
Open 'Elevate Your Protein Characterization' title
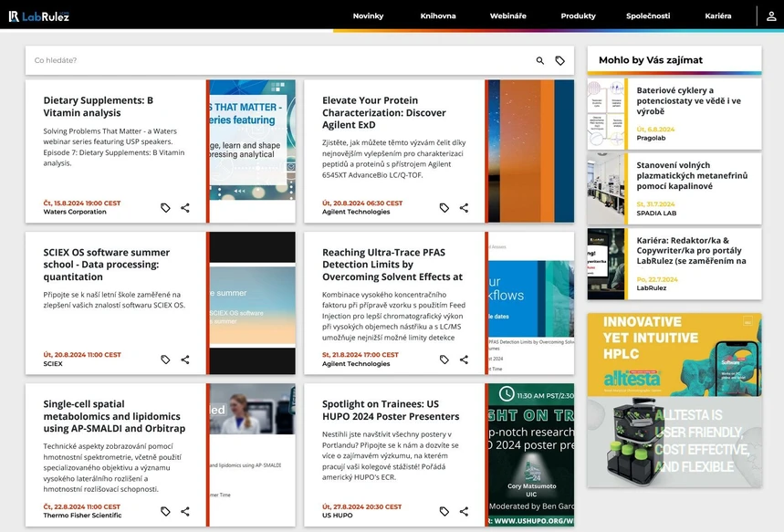coord(384,112)
